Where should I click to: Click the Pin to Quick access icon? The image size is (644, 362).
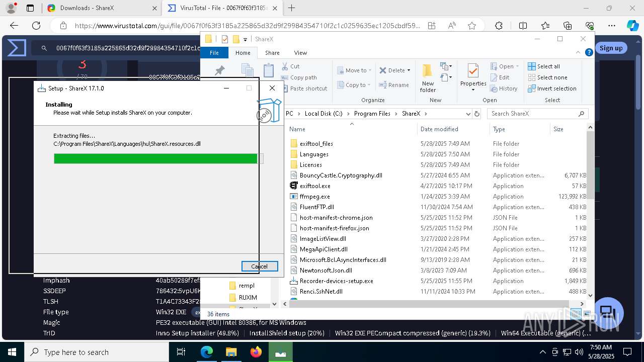(x=219, y=71)
